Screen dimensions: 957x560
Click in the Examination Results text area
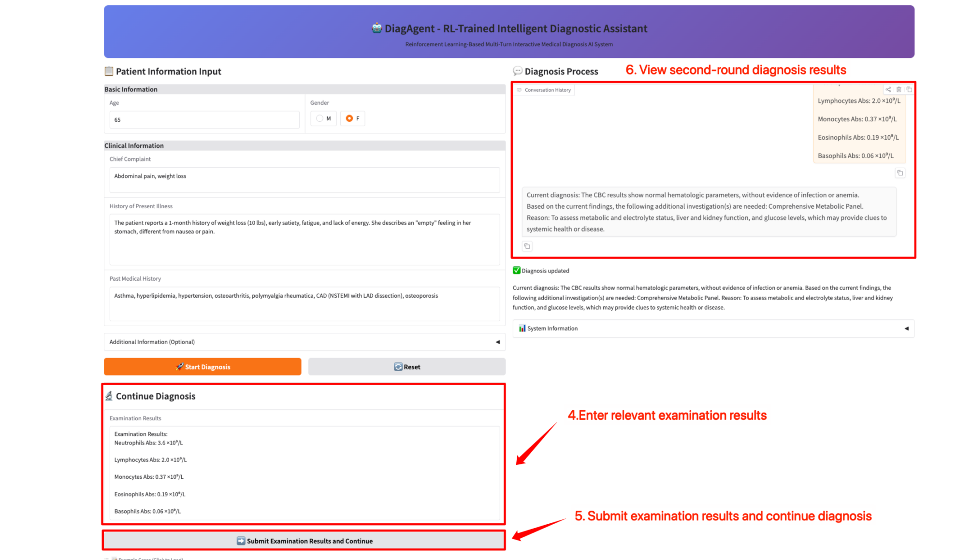[x=304, y=473]
